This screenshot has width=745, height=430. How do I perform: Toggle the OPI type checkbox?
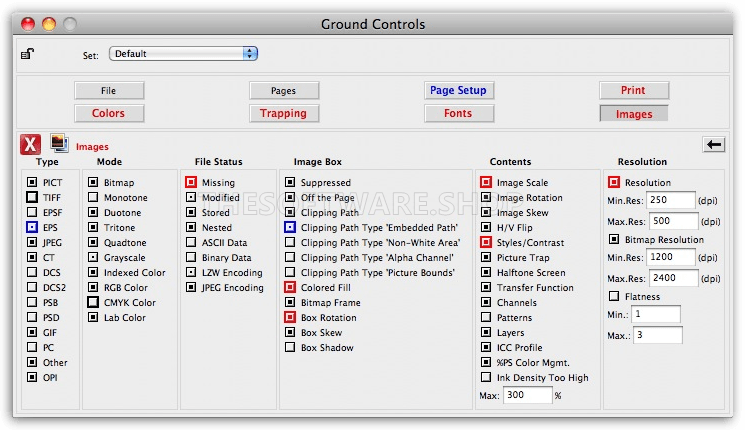point(32,377)
